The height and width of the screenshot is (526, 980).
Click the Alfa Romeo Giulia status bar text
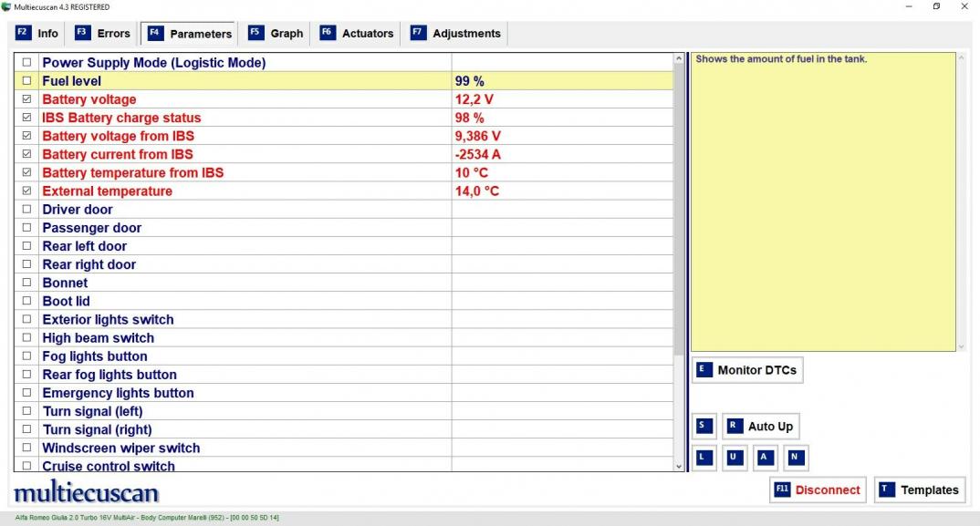147,518
